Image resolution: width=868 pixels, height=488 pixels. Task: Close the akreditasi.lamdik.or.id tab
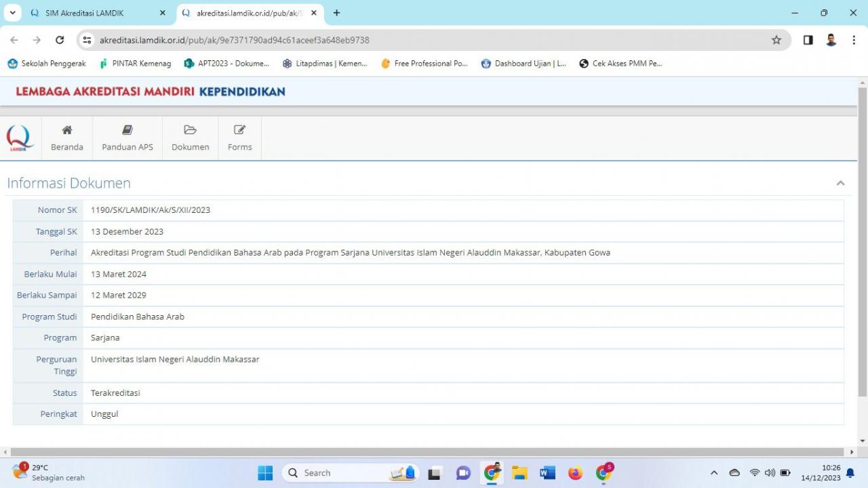pos(313,13)
